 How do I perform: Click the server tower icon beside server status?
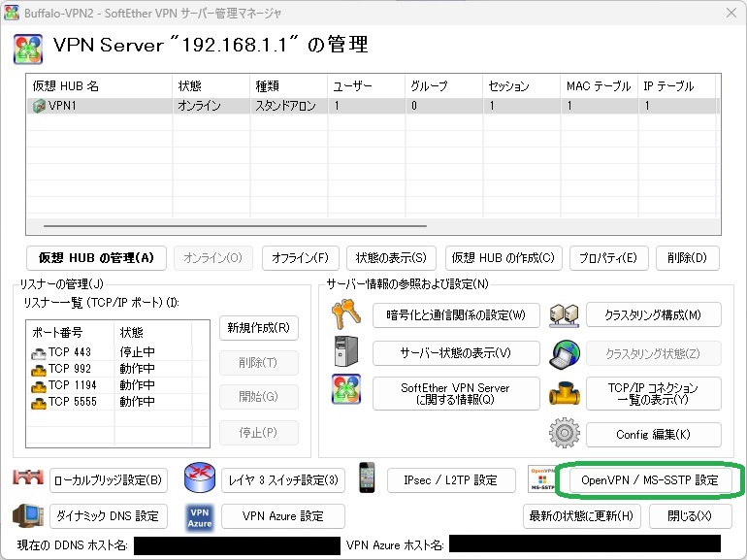click(346, 351)
